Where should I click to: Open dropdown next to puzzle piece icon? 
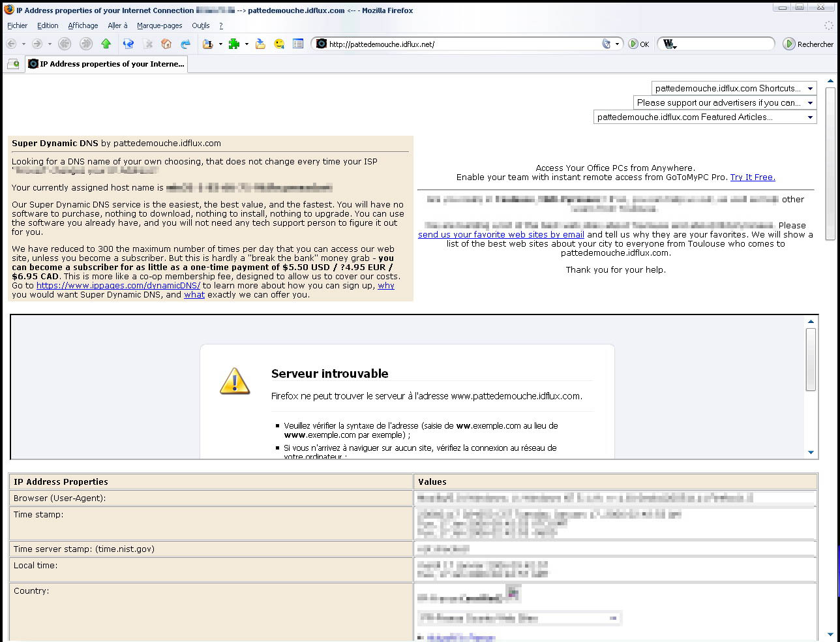tap(247, 44)
